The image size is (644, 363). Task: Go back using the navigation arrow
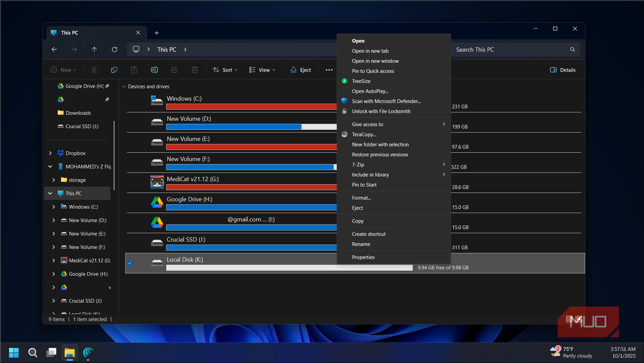click(54, 49)
